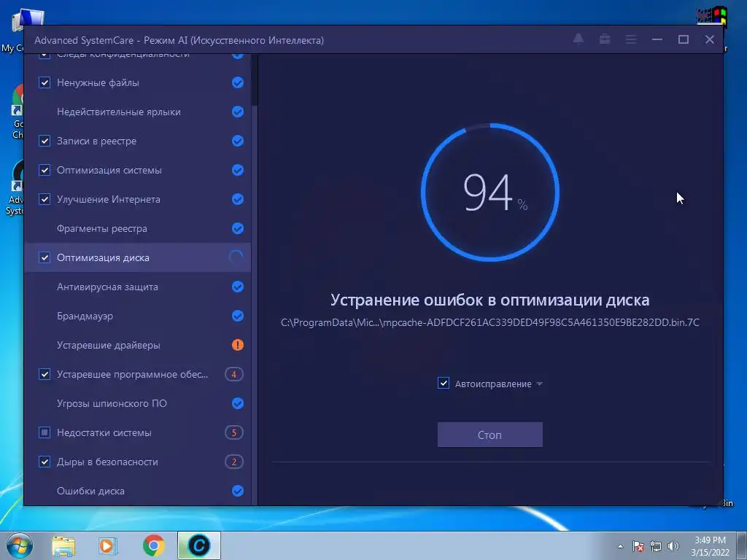Open Windows Explorer from the taskbar
This screenshot has width=747, height=560.
(x=63, y=545)
